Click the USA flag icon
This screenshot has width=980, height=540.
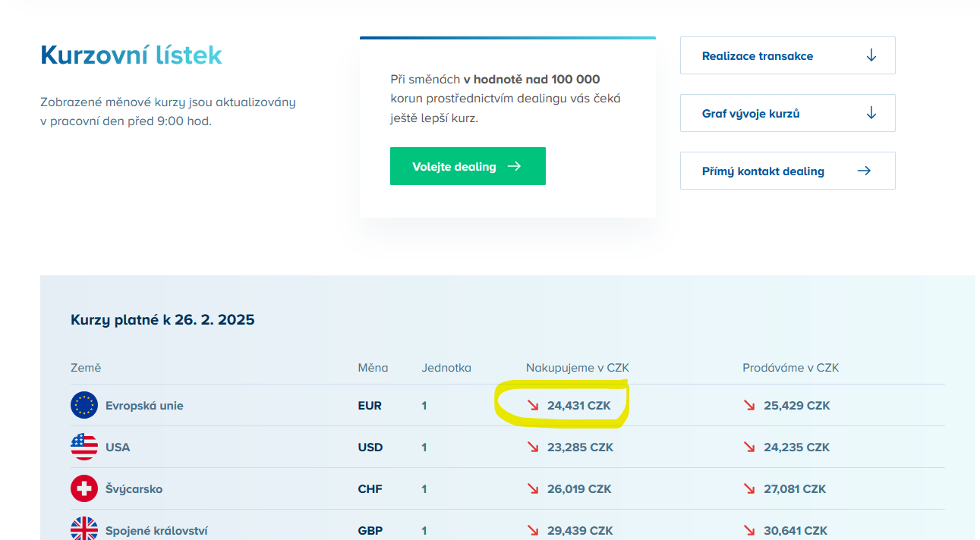point(84,447)
